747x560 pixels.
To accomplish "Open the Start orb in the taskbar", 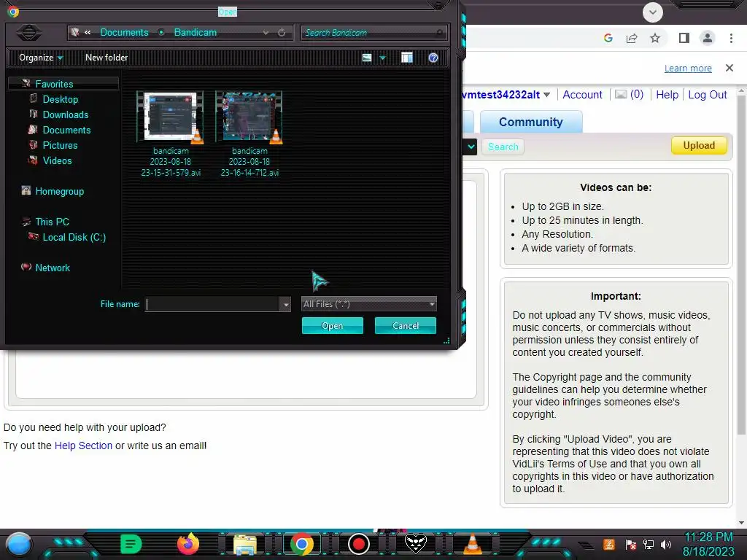I will [x=18, y=544].
